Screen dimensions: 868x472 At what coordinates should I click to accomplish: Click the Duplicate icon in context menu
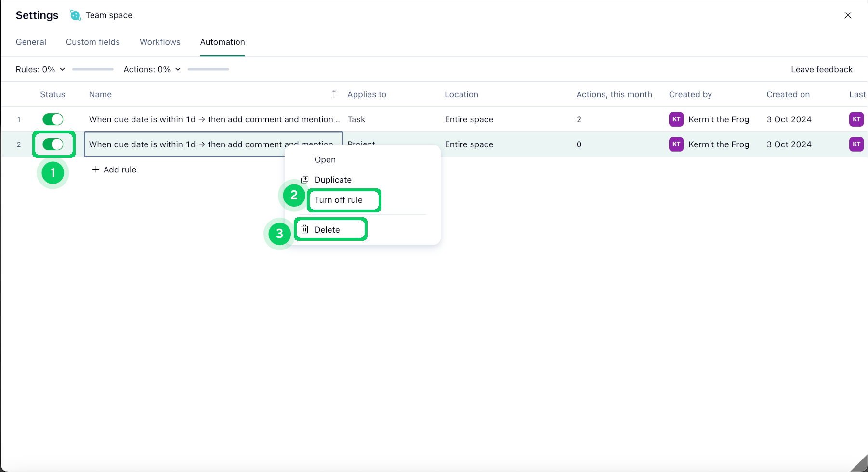pyautogui.click(x=305, y=180)
